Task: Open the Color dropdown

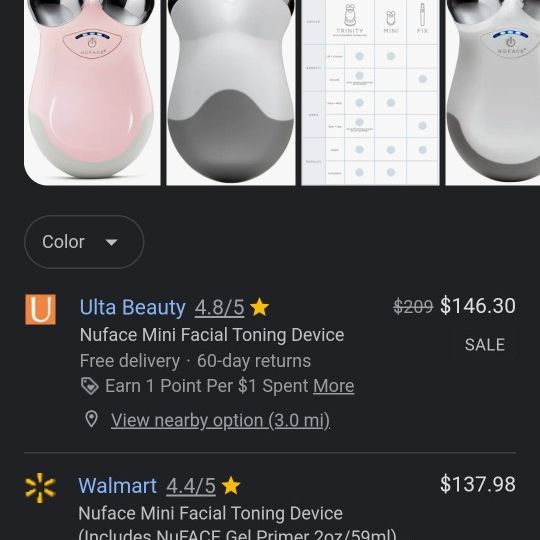Action: point(84,242)
